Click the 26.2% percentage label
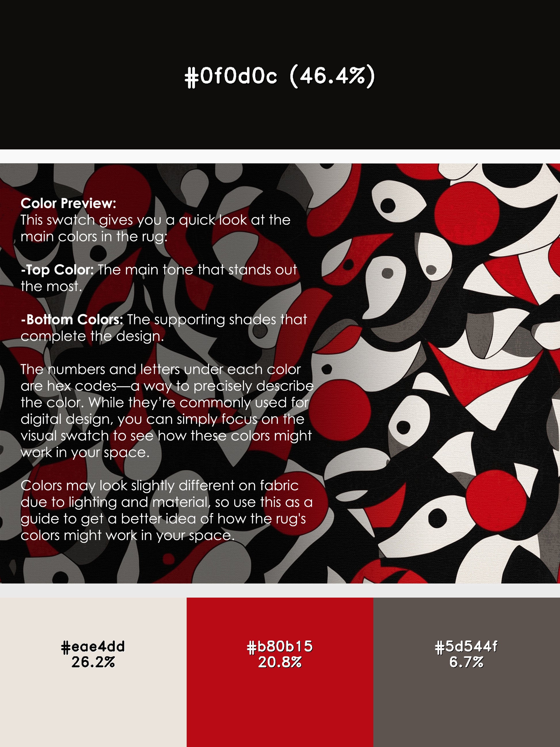The image size is (560, 747). pyautogui.click(x=93, y=662)
